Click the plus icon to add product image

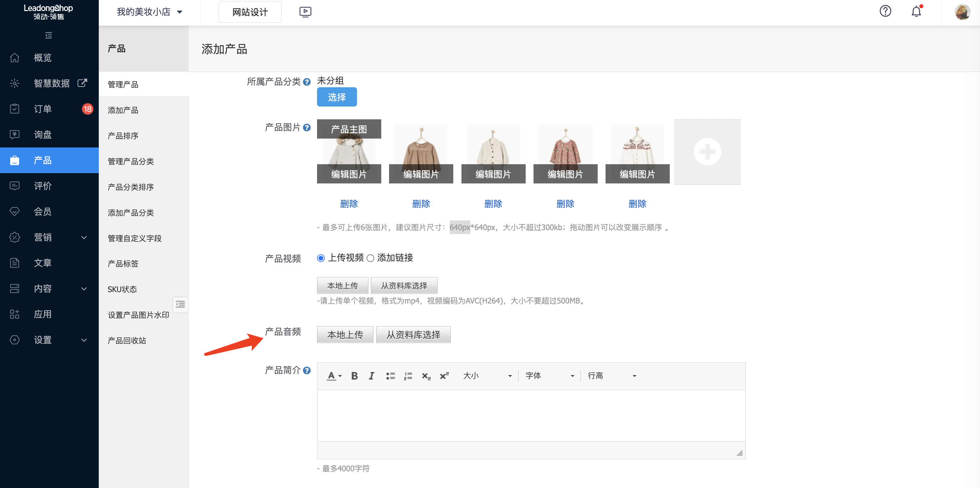pyautogui.click(x=707, y=152)
